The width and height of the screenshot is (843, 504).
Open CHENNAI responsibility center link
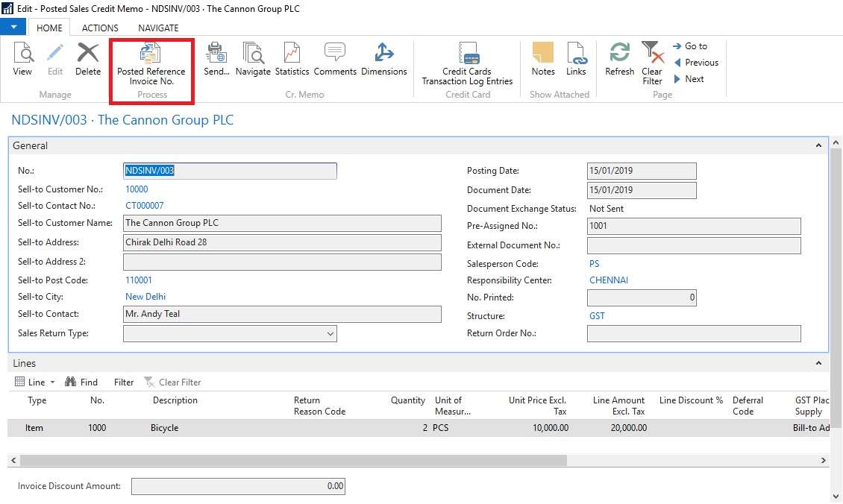(x=609, y=280)
